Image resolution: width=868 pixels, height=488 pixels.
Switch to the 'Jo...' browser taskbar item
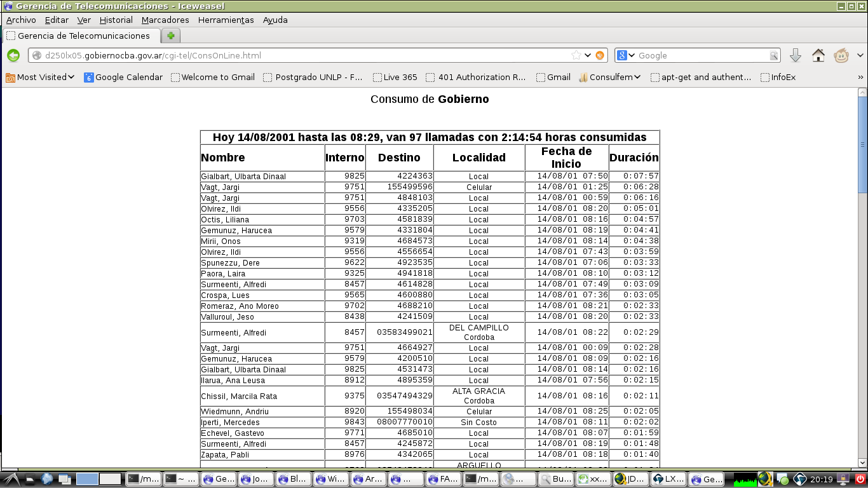coord(255,479)
